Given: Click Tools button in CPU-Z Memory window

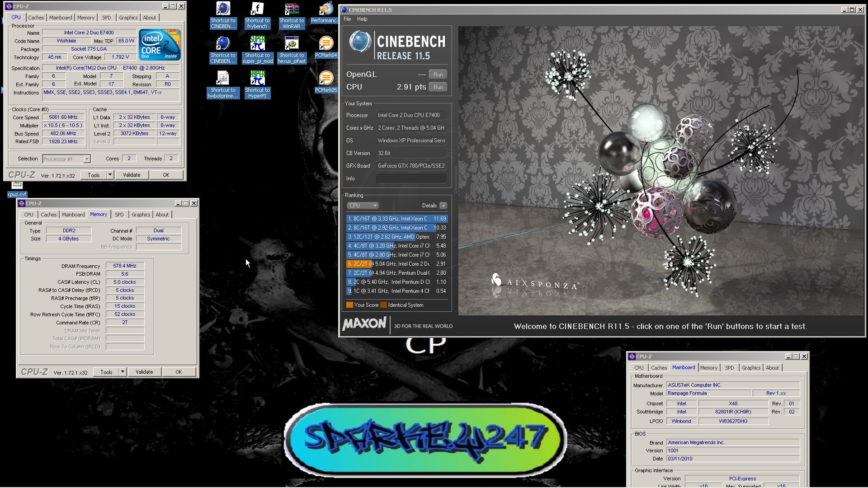Looking at the screenshot, I should point(106,372).
